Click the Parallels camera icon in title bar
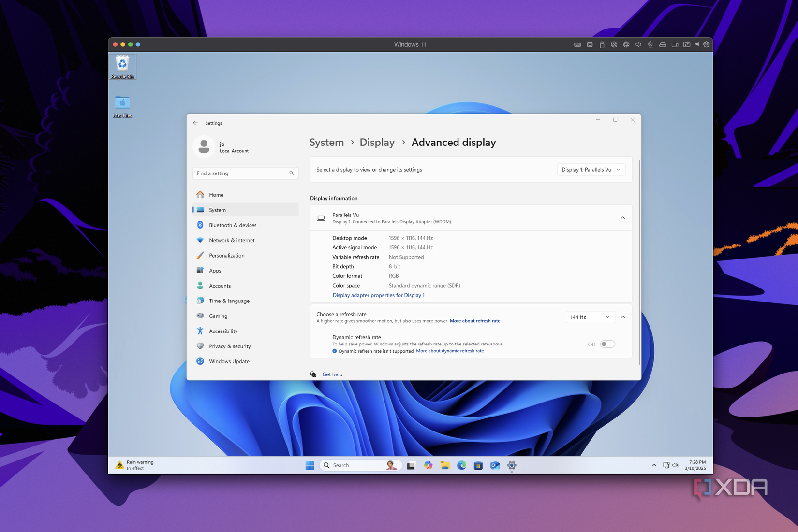Screen dimensions: 798x532 click(x=675, y=44)
